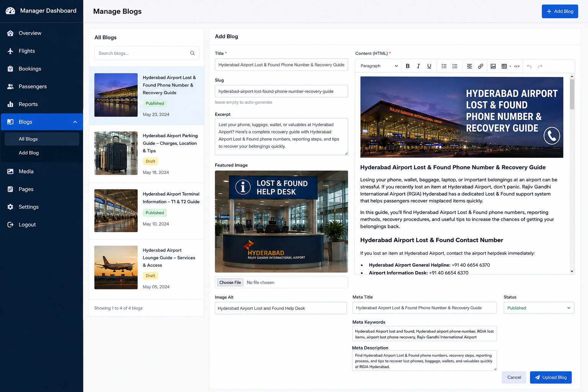Click into the Meta Title field
The image size is (588, 392).
click(x=425, y=308)
